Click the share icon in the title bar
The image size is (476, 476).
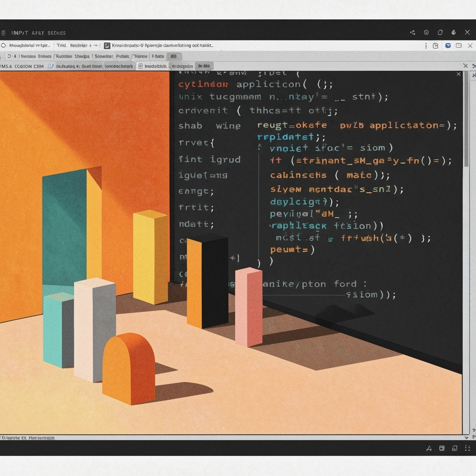pyautogui.click(x=413, y=32)
